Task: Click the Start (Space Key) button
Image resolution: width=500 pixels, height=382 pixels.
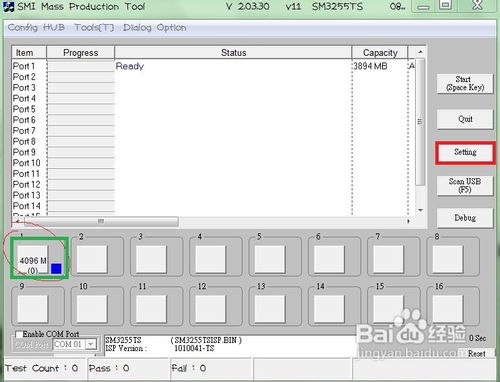Action: 465,84
